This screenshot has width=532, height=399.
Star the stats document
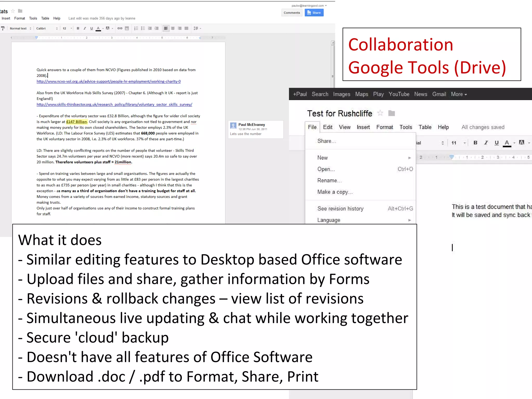(x=13, y=11)
